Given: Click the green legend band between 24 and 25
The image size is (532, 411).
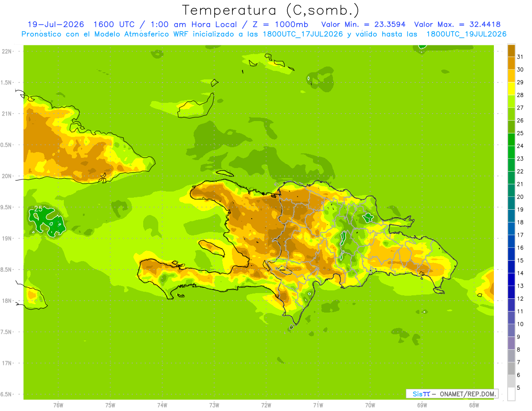Looking at the screenshot, I should [x=511, y=140].
